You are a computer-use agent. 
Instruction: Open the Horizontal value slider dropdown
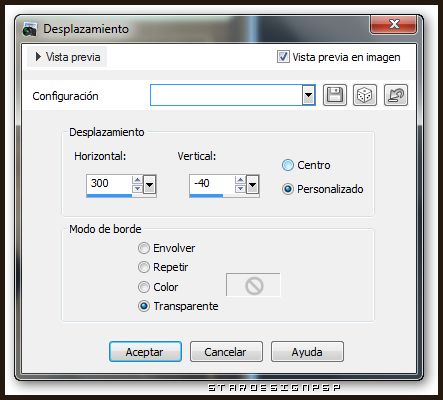[150, 184]
